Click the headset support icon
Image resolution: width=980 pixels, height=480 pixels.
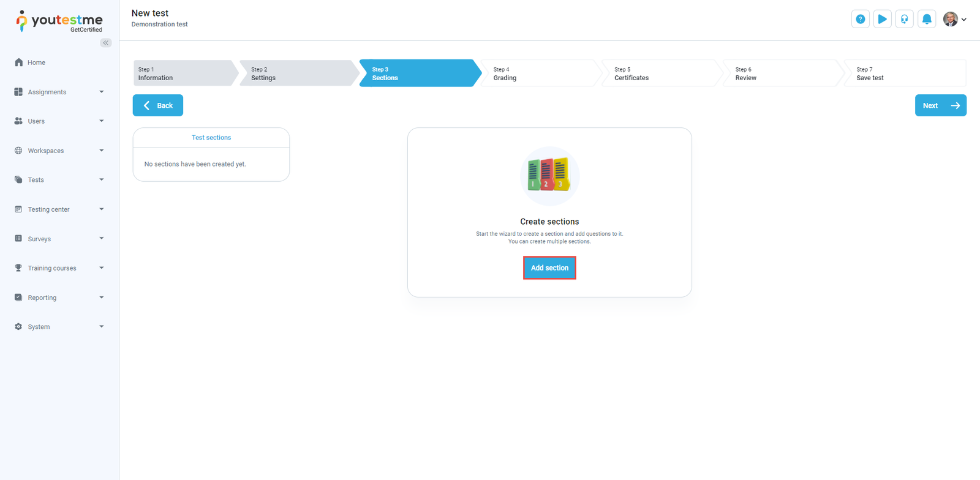pyautogui.click(x=904, y=20)
